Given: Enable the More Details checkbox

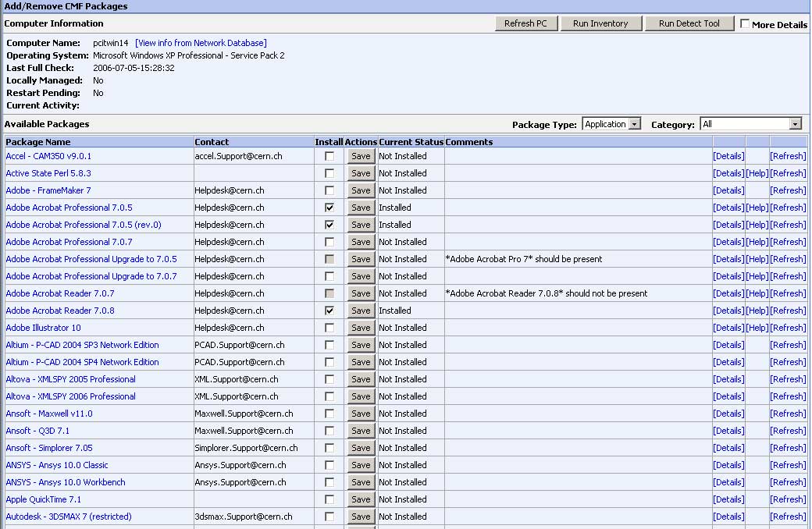Looking at the screenshot, I should [x=745, y=24].
